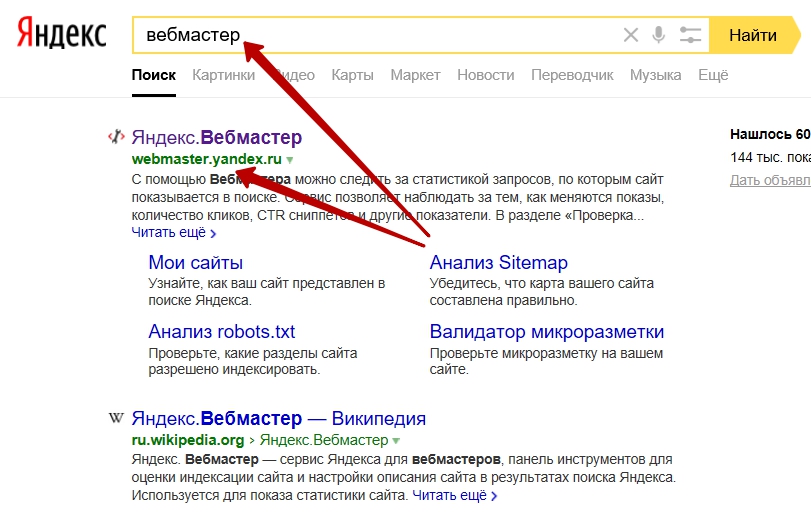Expand the first snippet's Читать ещё
The width and height of the screenshot is (811, 516).
174,233
